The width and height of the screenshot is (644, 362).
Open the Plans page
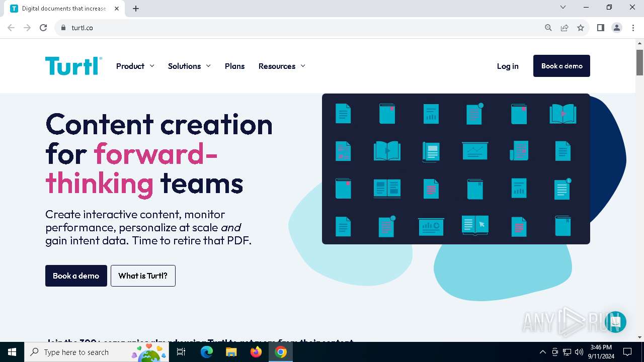(x=234, y=66)
